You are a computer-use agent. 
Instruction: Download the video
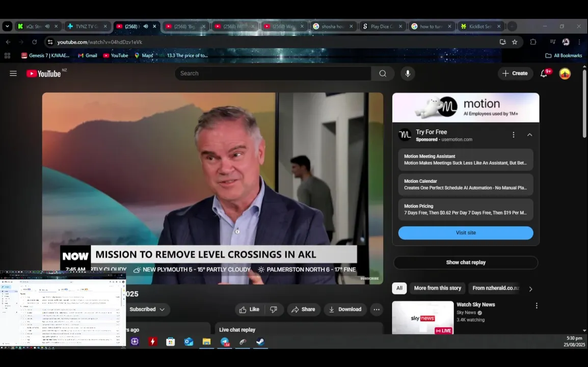tap(345, 309)
